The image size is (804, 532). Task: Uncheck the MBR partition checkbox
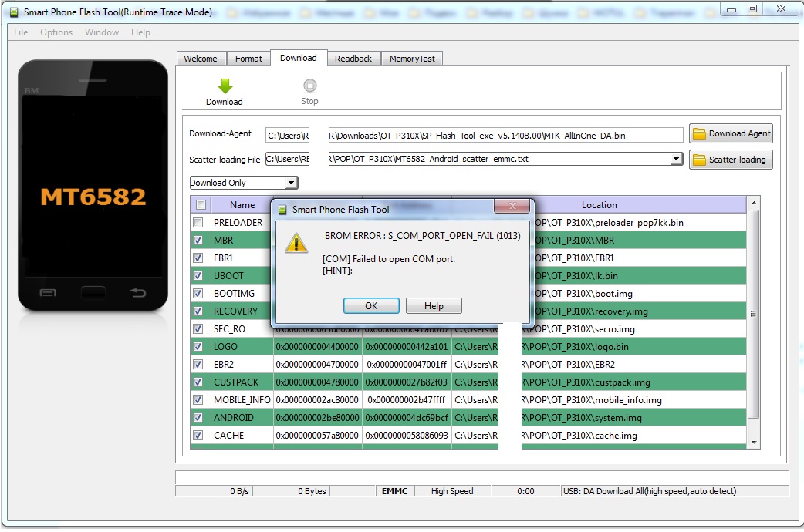(198, 241)
